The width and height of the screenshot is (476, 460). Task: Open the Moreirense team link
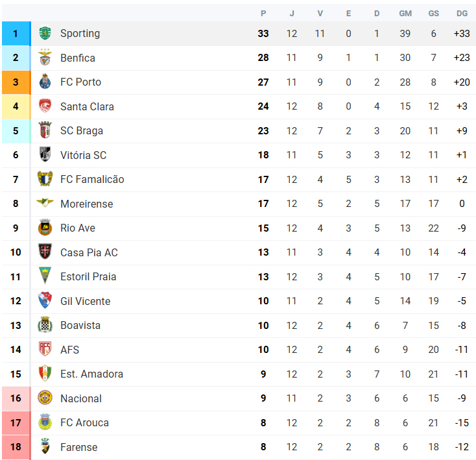[x=86, y=204]
